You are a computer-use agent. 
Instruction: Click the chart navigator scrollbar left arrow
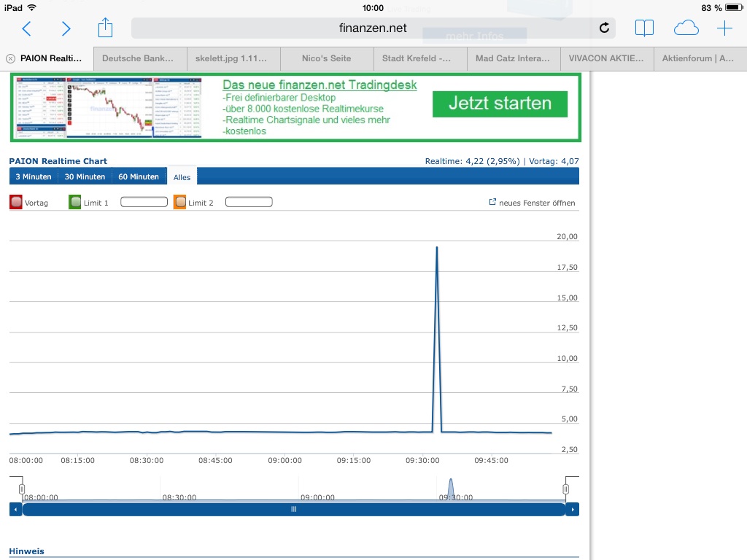coord(16,510)
